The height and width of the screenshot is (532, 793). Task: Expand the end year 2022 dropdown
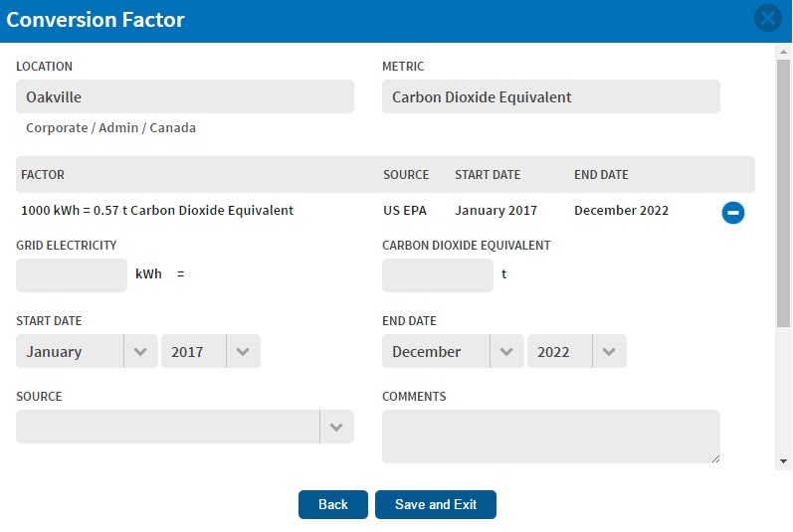point(576,351)
